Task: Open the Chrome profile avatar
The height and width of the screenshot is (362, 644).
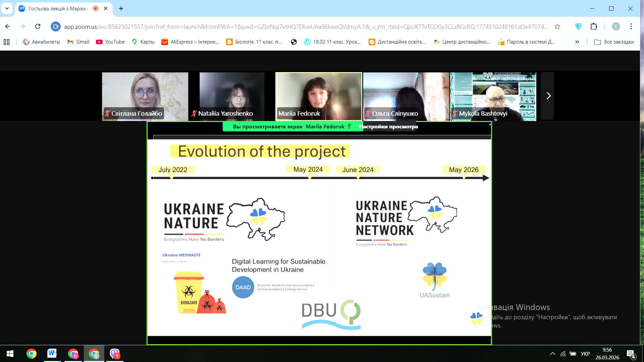Action: click(616, 26)
